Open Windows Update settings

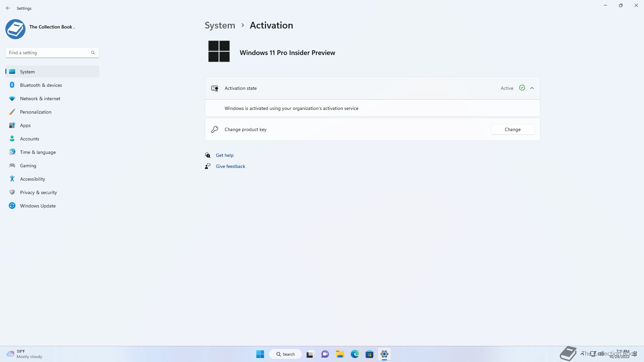[52, 206]
